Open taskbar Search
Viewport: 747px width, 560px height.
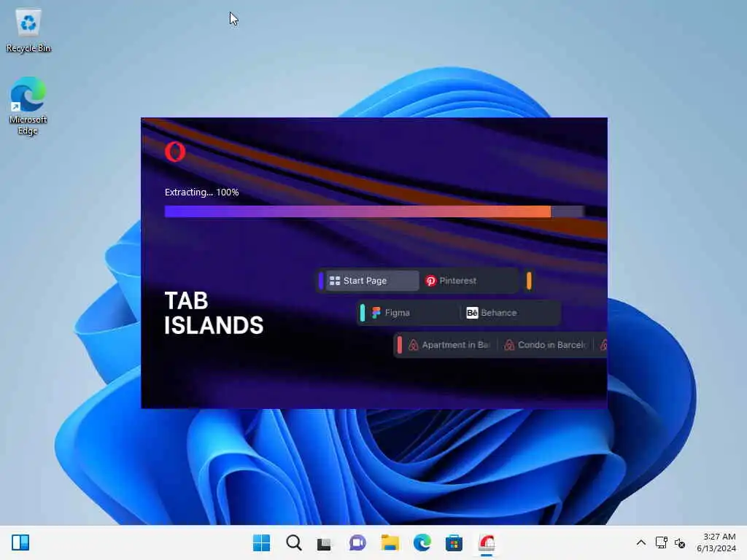point(293,542)
